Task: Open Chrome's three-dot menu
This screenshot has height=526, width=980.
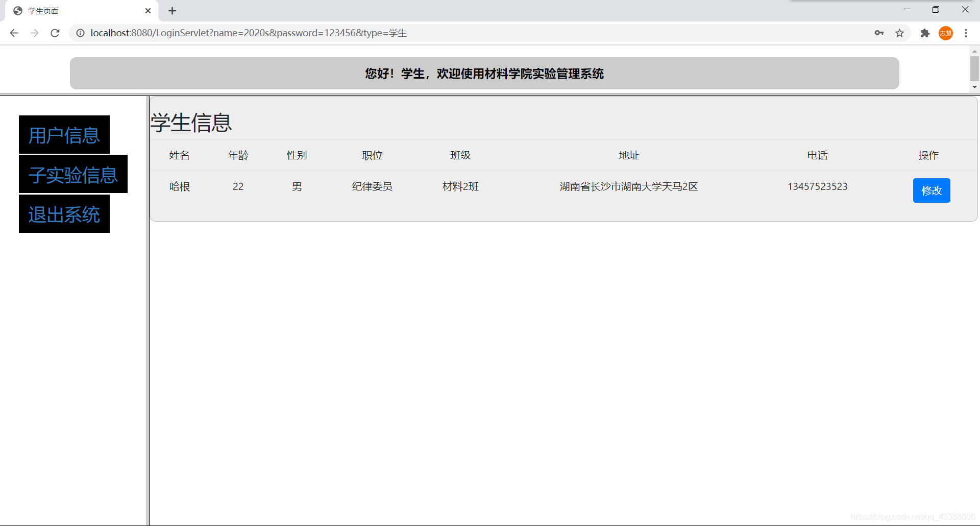Action: [966, 33]
